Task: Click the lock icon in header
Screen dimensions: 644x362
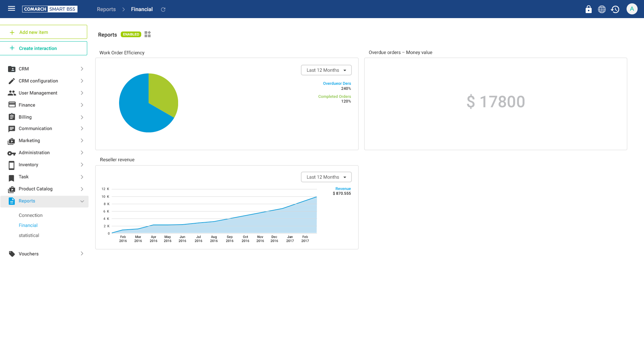Action: 588,9
